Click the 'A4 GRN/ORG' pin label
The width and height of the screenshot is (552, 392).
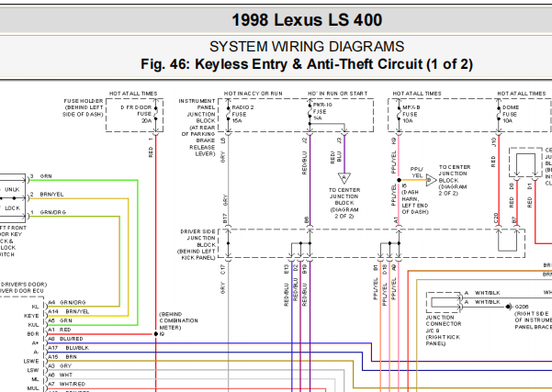coord(67,302)
